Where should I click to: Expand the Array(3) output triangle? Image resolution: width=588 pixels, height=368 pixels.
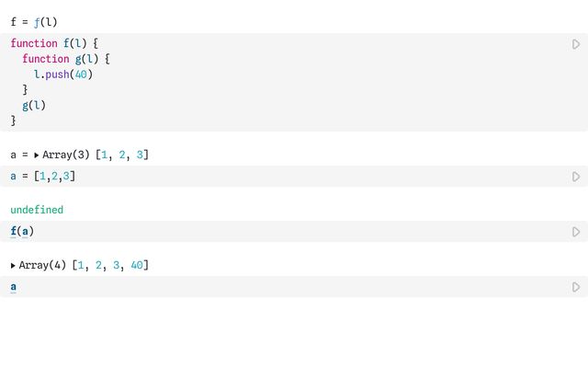coord(37,155)
